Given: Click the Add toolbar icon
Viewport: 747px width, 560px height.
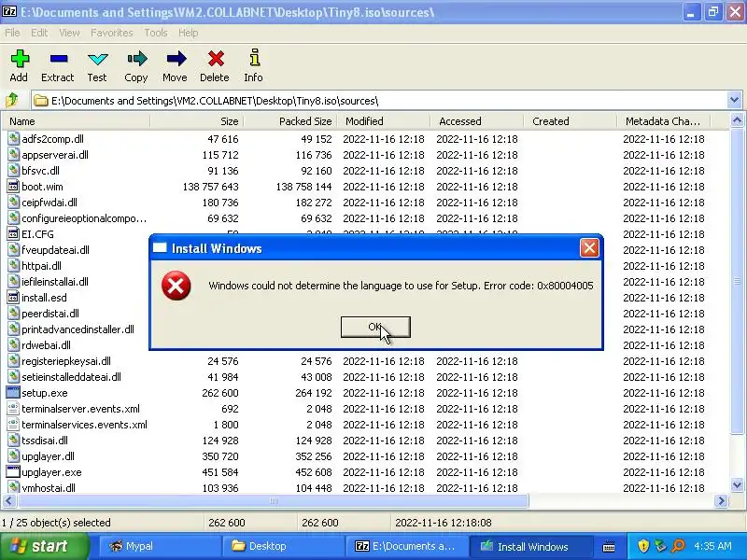Looking at the screenshot, I should (x=20, y=59).
